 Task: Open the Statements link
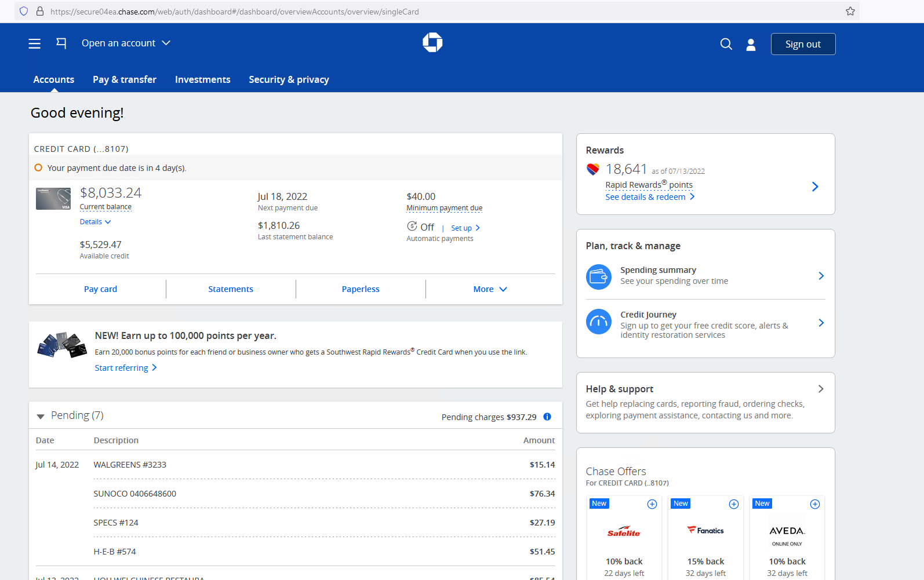point(231,289)
